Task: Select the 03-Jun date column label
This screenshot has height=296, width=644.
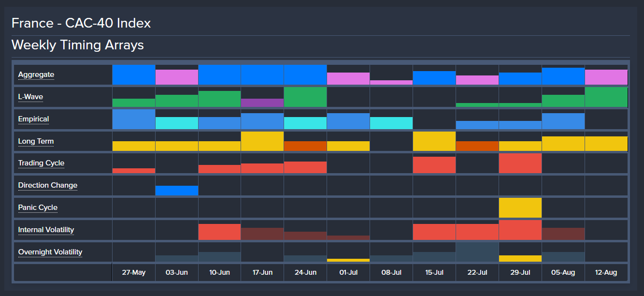Action: tap(177, 272)
